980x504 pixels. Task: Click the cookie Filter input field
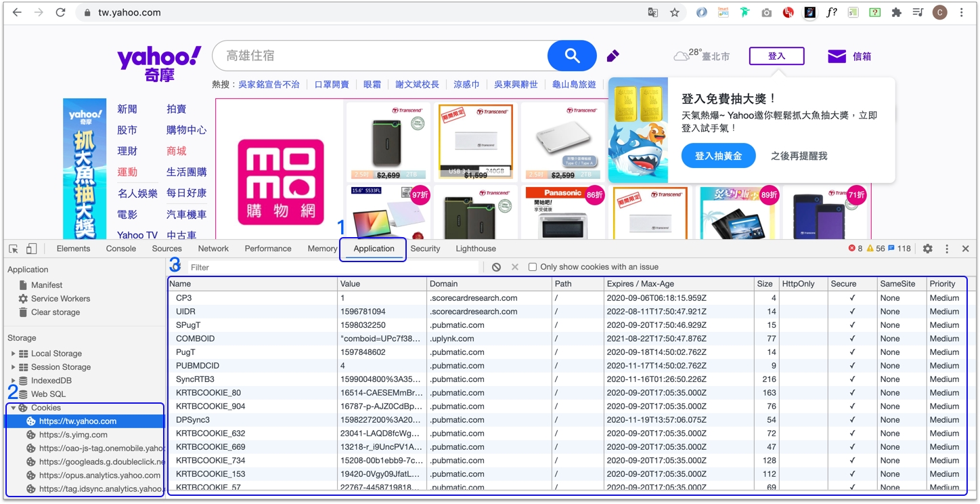(x=332, y=268)
